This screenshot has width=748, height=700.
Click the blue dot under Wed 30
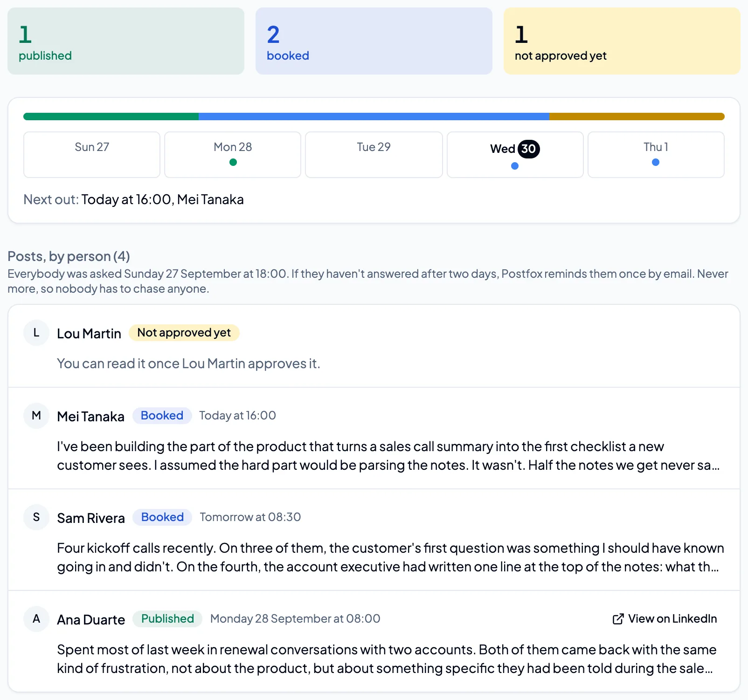pos(515,166)
